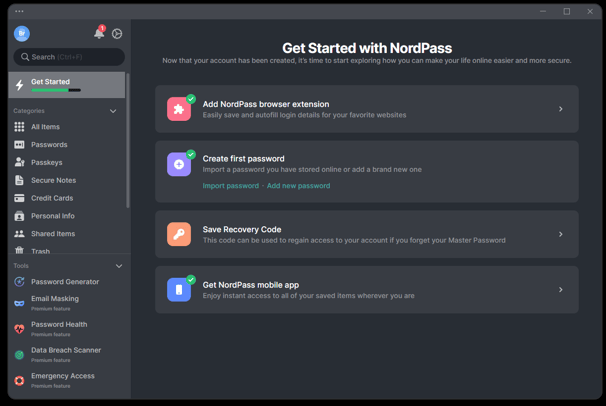Open the settings icon beside the bell

click(x=117, y=34)
